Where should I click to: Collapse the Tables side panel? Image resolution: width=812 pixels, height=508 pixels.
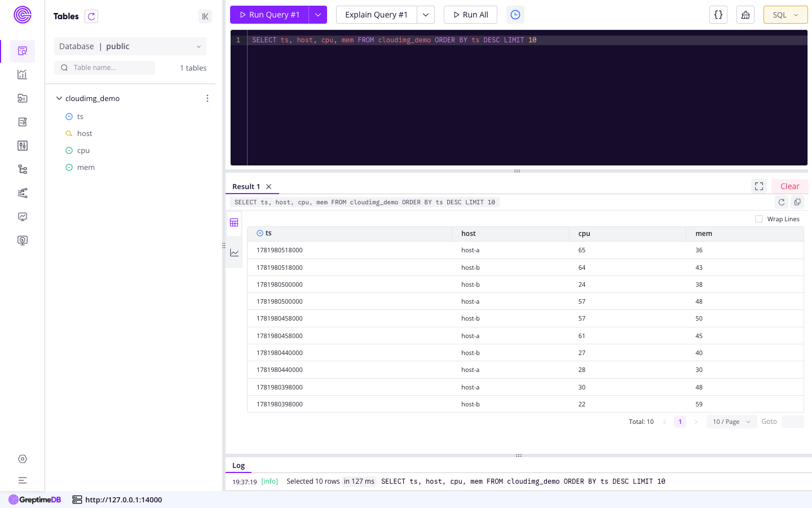point(205,16)
